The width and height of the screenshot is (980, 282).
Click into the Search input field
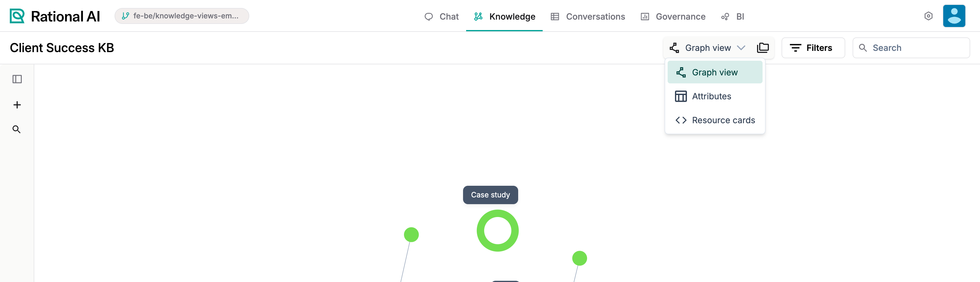[x=911, y=48]
